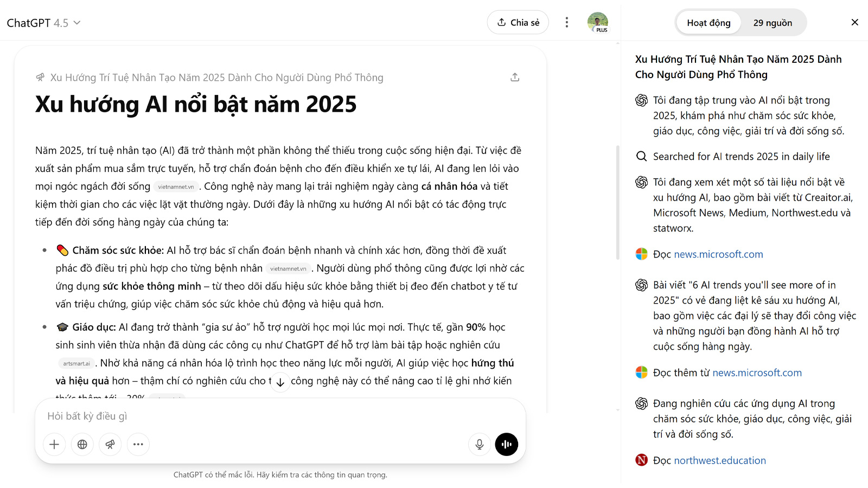Toggle the globe web search button
Screen dimensions: 868x488
(x=82, y=445)
